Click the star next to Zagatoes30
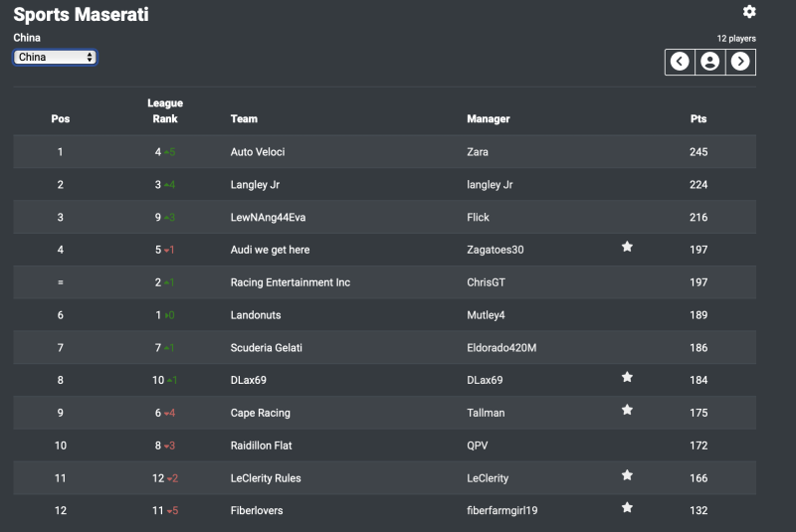 (x=628, y=247)
